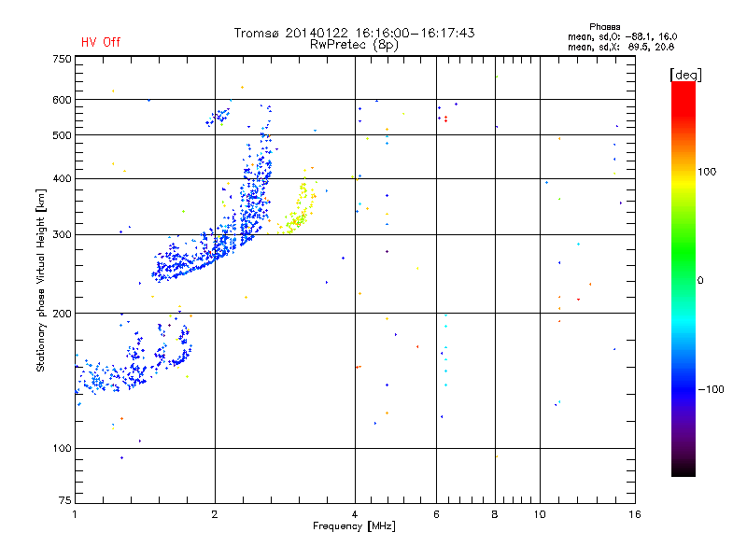Viewport: 747px width, 560px height.
Task: Click the x-axis tick label "2"
Action: point(215,514)
